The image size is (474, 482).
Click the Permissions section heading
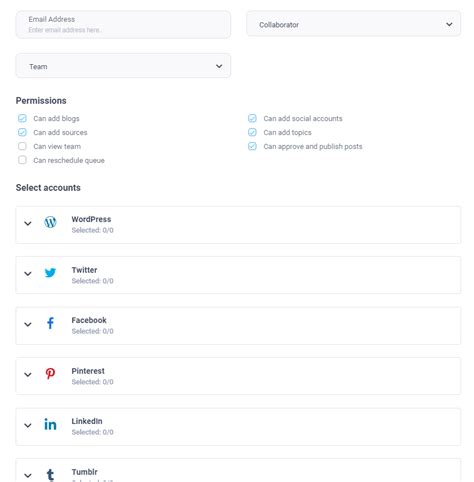41,100
